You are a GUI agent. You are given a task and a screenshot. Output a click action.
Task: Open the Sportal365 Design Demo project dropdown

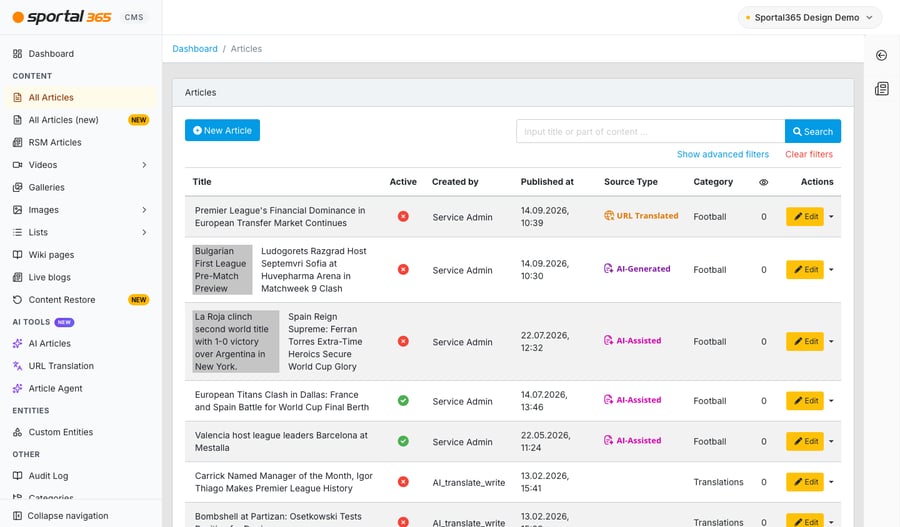[810, 17]
